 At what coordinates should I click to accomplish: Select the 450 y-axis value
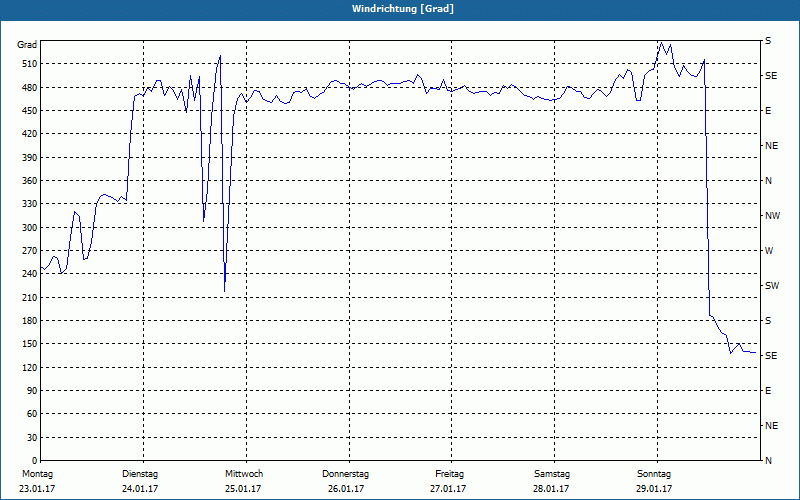pos(30,111)
